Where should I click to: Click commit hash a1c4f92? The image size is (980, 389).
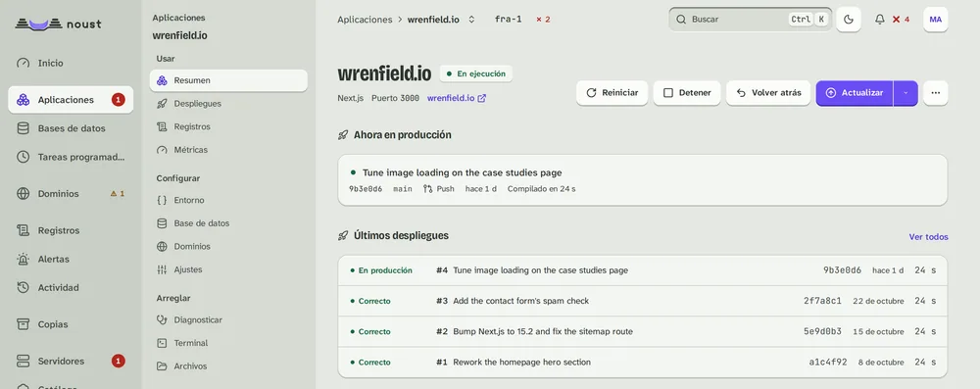tap(828, 363)
